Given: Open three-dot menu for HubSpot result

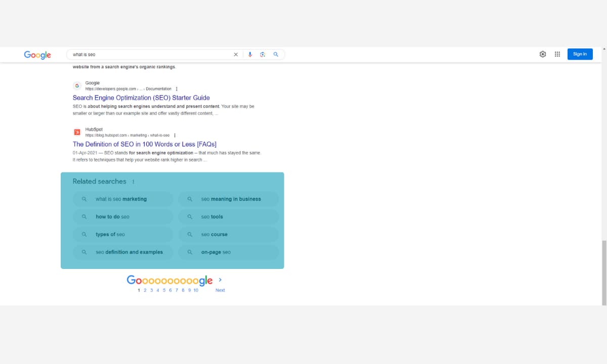Looking at the screenshot, I should click(175, 135).
